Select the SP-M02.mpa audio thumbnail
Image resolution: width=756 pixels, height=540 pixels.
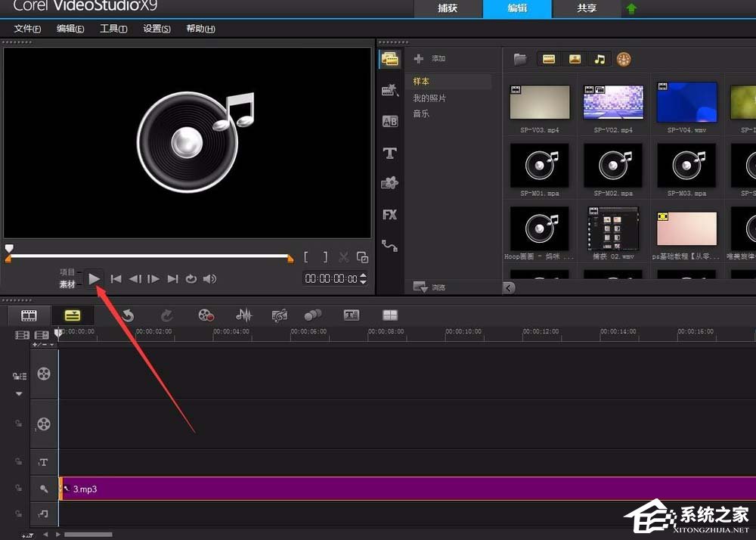(613, 165)
